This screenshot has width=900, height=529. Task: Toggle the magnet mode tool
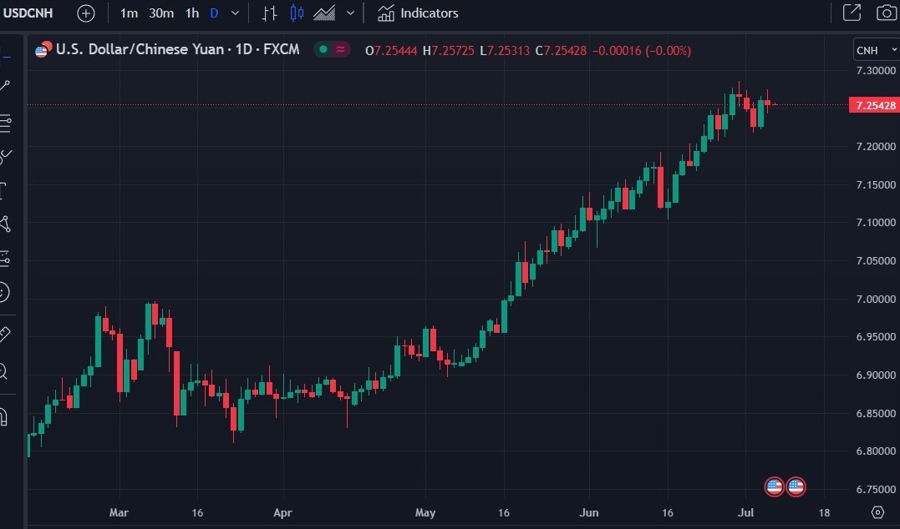[4, 417]
